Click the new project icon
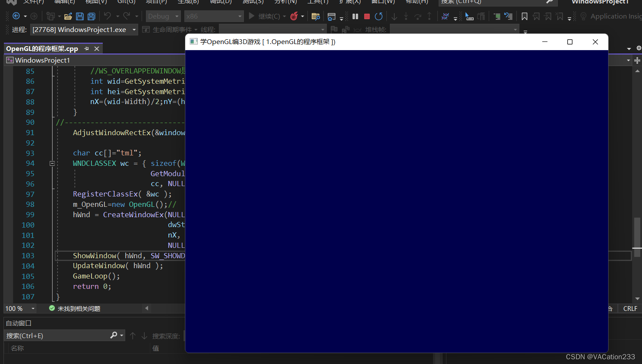 coord(51,16)
